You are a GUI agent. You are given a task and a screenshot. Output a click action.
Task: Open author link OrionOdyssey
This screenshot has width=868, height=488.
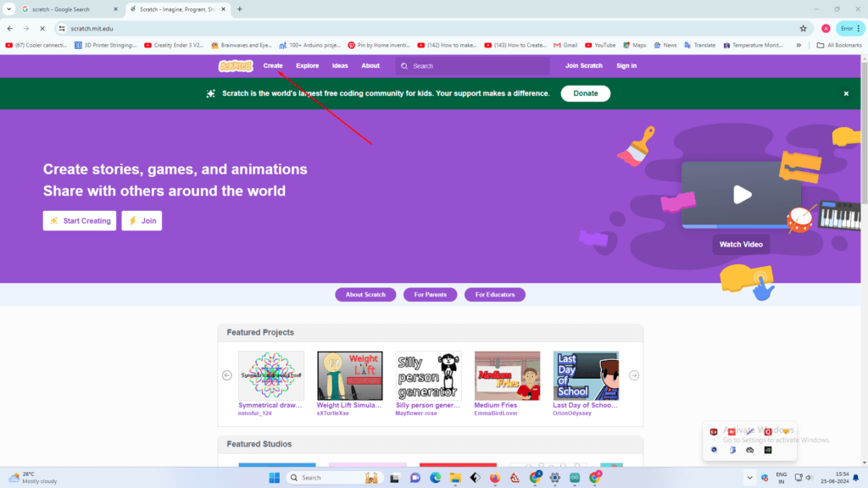pos(572,413)
